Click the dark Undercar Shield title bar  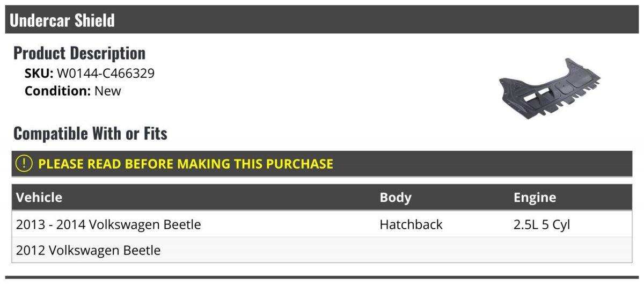[x=322, y=20]
